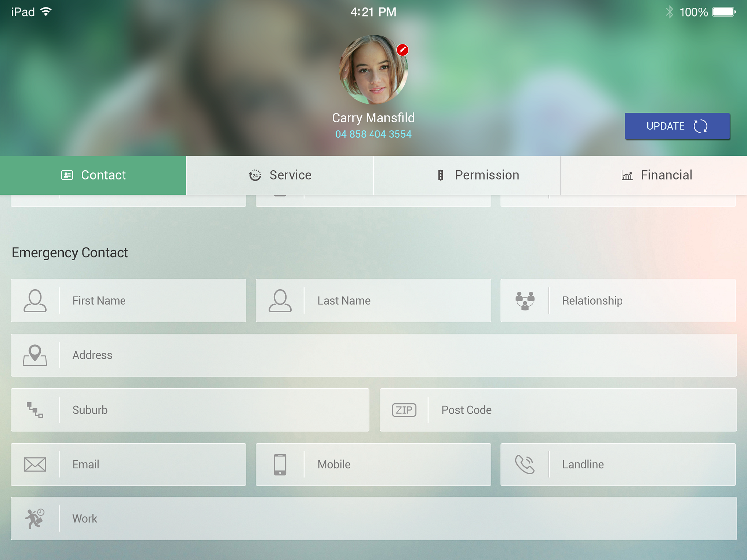
Task: Click the handset icon beside Landline
Action: tap(525, 464)
